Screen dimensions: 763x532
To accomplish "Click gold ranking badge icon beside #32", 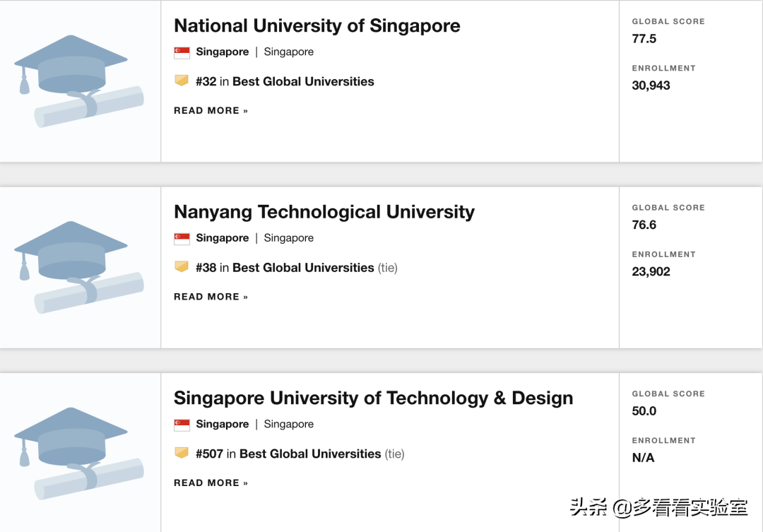I will (x=182, y=81).
